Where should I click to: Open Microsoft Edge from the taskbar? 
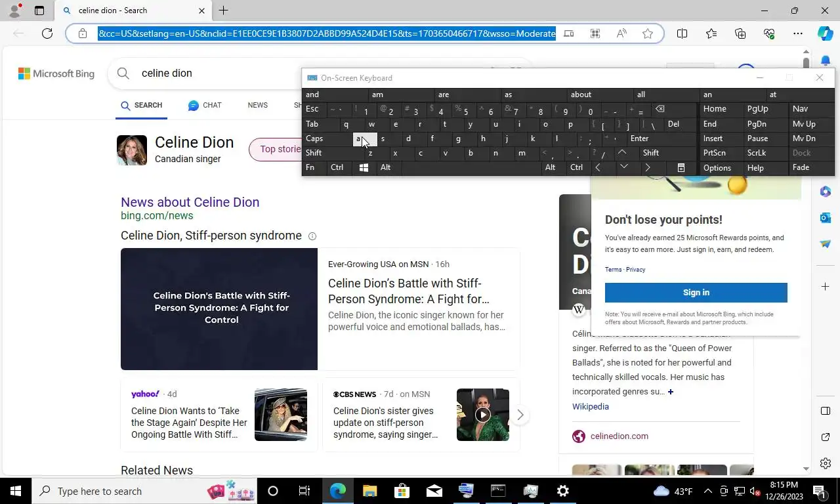coord(338,491)
